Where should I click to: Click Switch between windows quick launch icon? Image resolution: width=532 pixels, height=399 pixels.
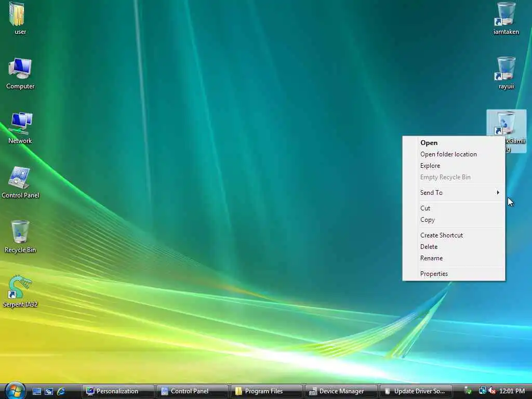[49, 391]
